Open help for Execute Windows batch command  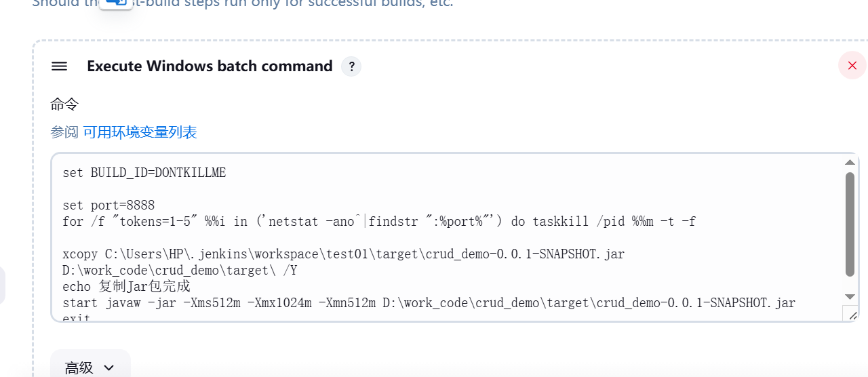tap(351, 66)
